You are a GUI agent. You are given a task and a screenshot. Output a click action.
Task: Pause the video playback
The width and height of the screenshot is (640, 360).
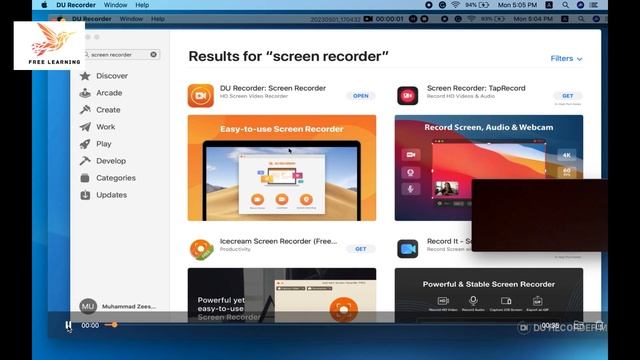click(x=68, y=325)
